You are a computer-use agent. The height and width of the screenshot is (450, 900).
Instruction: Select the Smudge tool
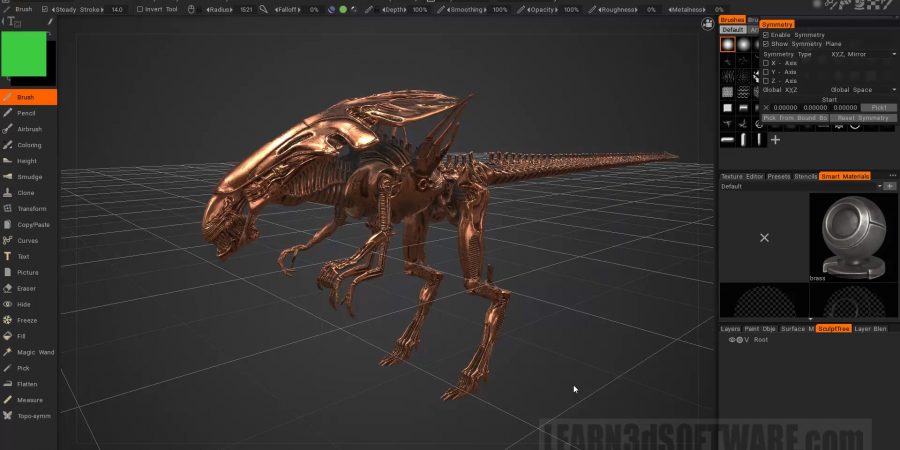pyautogui.click(x=28, y=177)
